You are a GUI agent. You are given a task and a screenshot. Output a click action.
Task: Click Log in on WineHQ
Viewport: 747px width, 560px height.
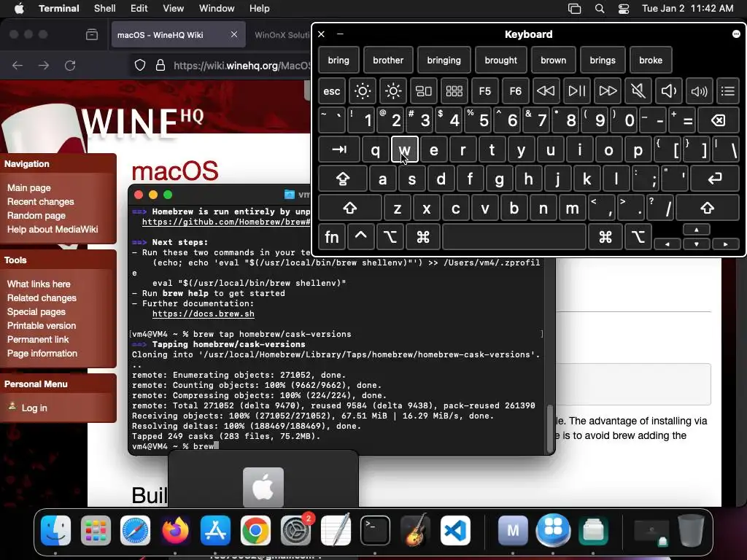34,408
